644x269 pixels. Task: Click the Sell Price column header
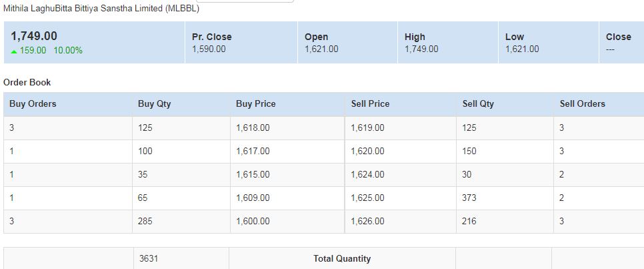[x=370, y=103]
